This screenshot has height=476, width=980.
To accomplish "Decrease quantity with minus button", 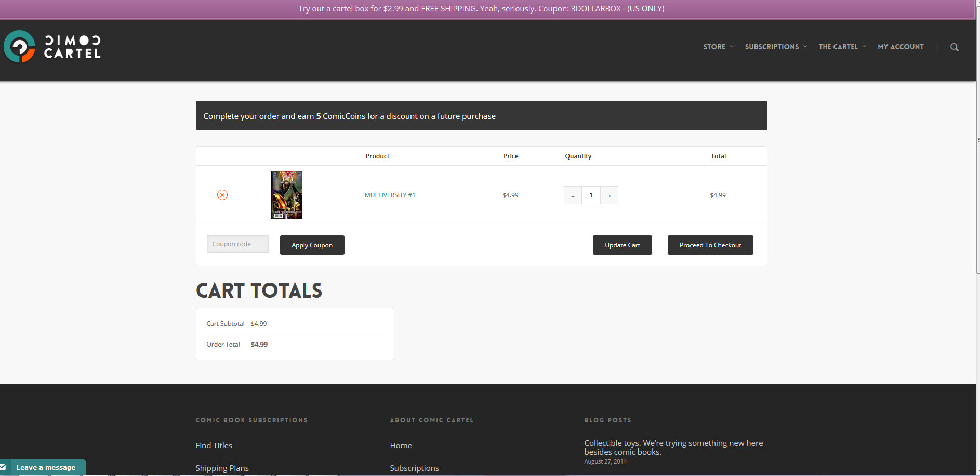I will click(x=573, y=195).
